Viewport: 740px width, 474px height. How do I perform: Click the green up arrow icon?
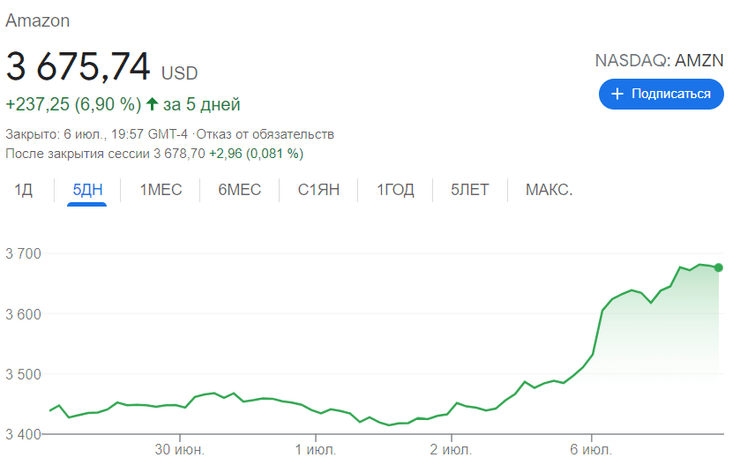click(x=152, y=104)
